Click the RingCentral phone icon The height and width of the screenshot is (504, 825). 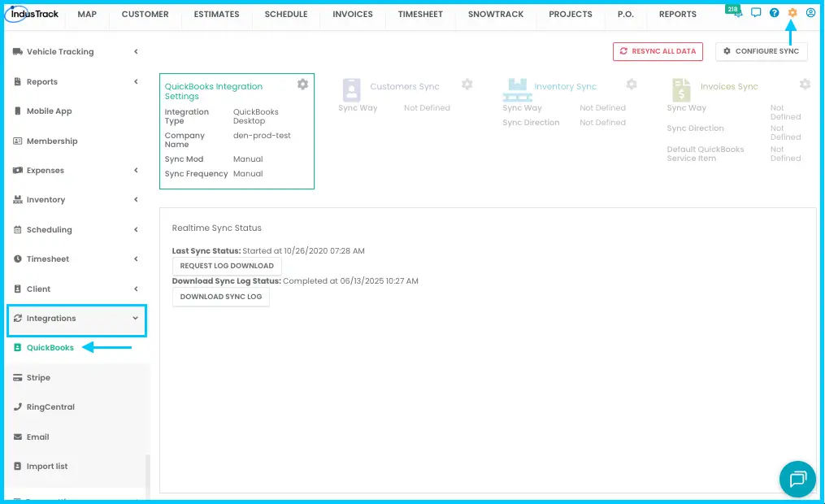pos(18,406)
